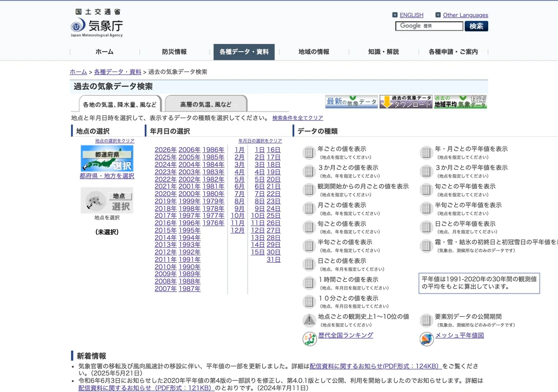Click 検索条件を全てクリア link
This screenshot has width=558, height=392.
298,118
